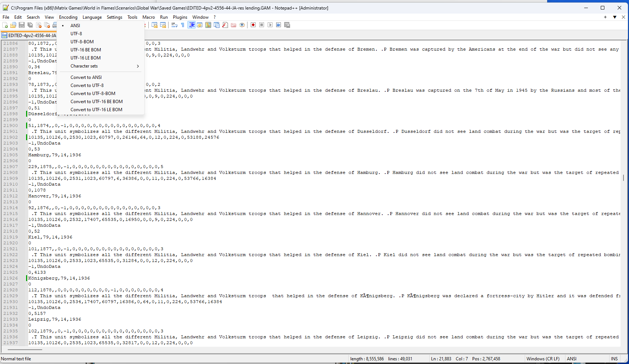This screenshot has width=629, height=364.
Task: Click the Open file toolbar icon
Action: click(13, 25)
